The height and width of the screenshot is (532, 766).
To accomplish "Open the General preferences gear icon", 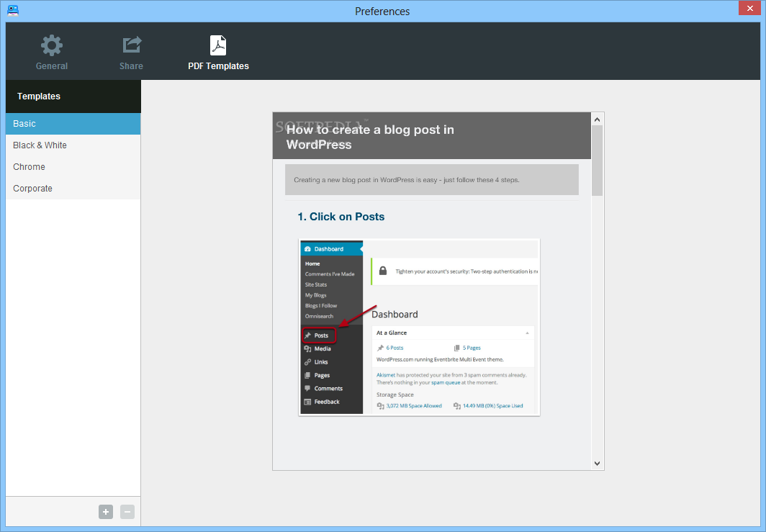I will tap(51, 45).
